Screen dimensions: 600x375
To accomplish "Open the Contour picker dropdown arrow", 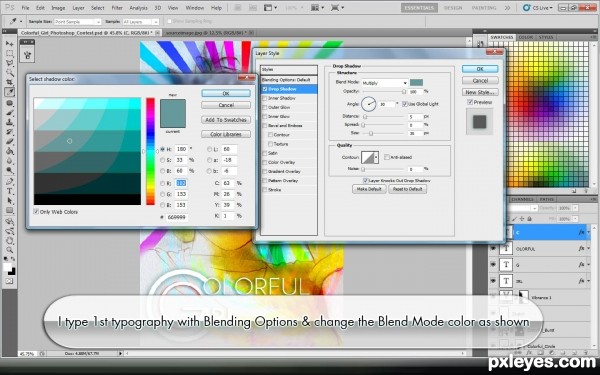I will point(376,157).
